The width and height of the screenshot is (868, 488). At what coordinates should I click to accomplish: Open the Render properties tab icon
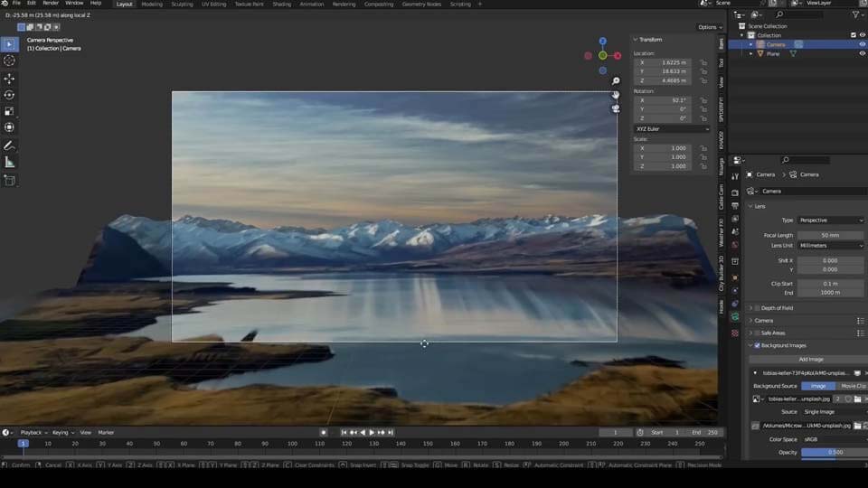[735, 193]
